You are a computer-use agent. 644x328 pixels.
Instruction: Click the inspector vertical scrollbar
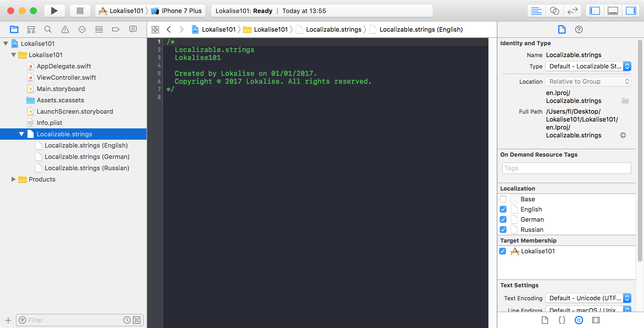tap(640, 151)
